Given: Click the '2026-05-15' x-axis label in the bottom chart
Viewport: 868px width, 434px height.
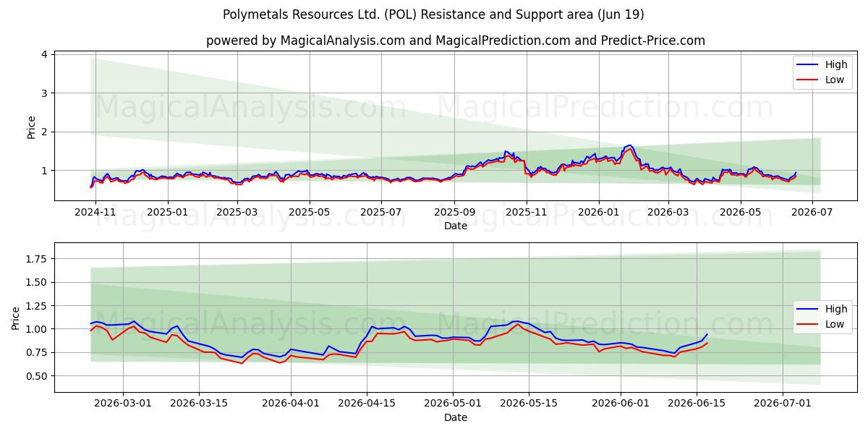Looking at the screenshot, I should coord(529,404).
